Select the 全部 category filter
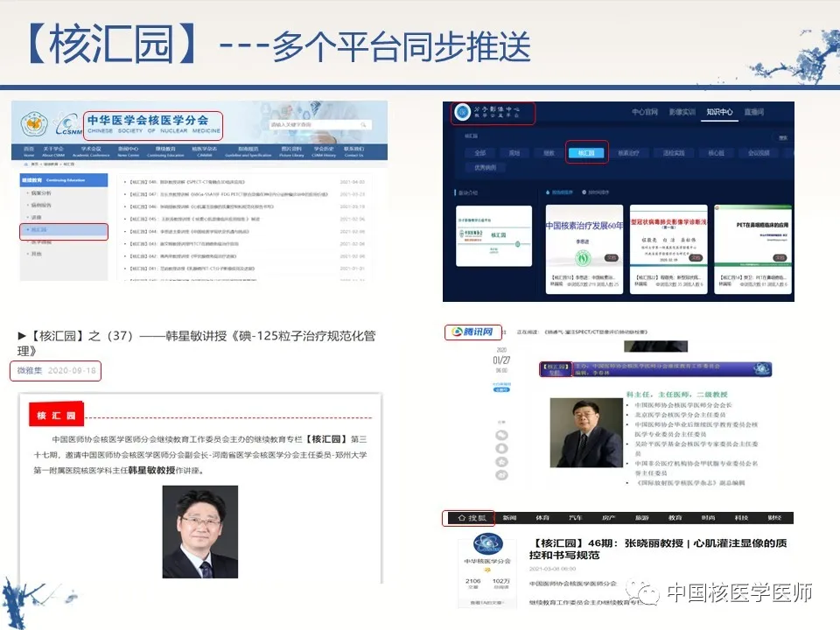The image size is (840, 630). tap(479, 153)
